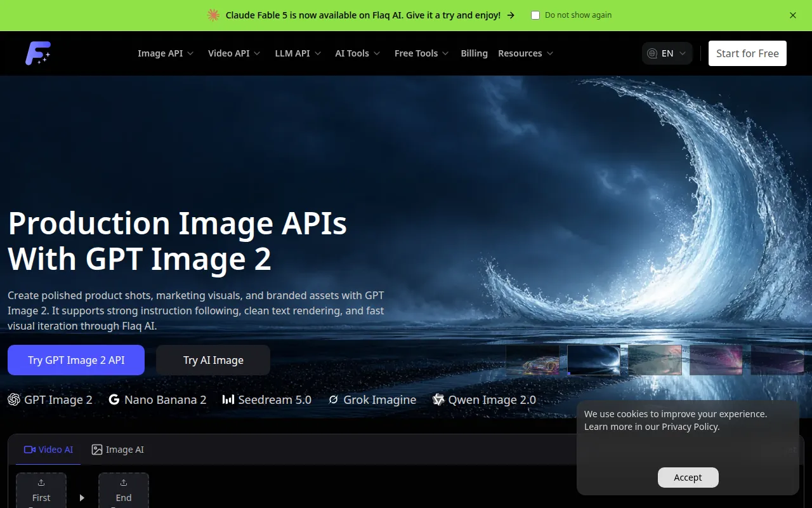Click the Start for Free button
This screenshot has width=812, height=508.
pos(747,53)
